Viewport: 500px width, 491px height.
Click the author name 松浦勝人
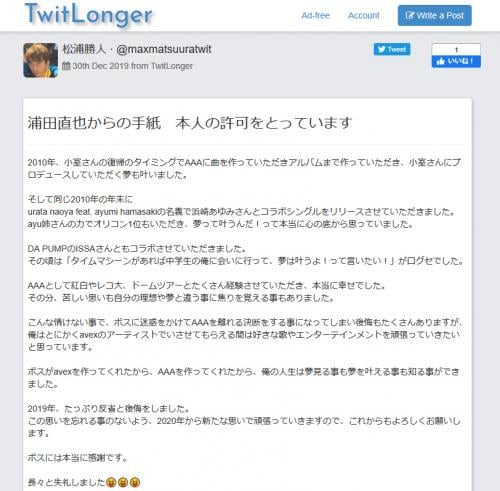(84, 49)
